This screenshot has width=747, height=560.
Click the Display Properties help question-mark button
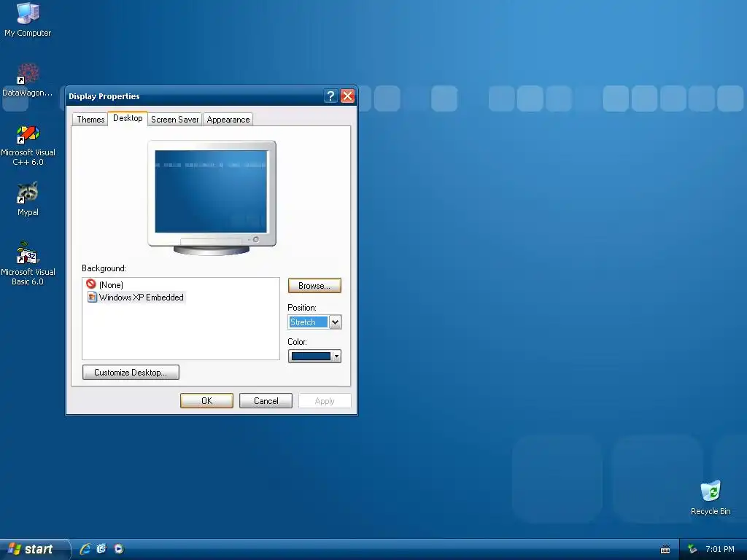330,96
